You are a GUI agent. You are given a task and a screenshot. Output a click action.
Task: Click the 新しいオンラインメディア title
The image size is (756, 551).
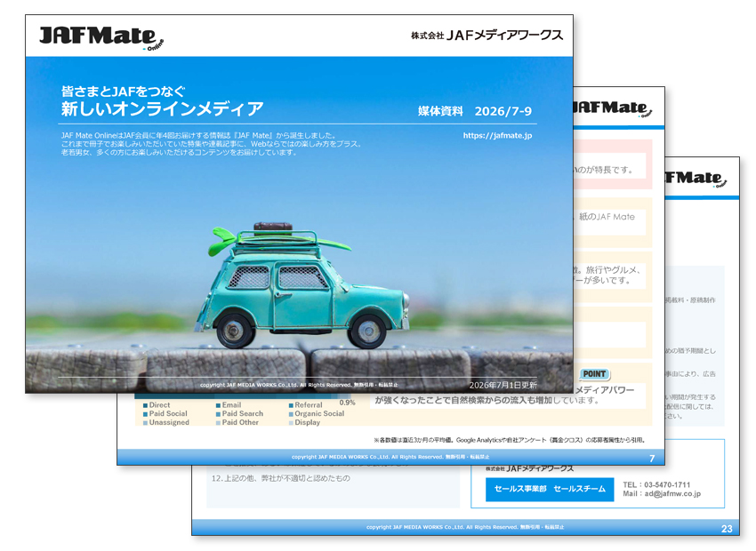[162, 108]
